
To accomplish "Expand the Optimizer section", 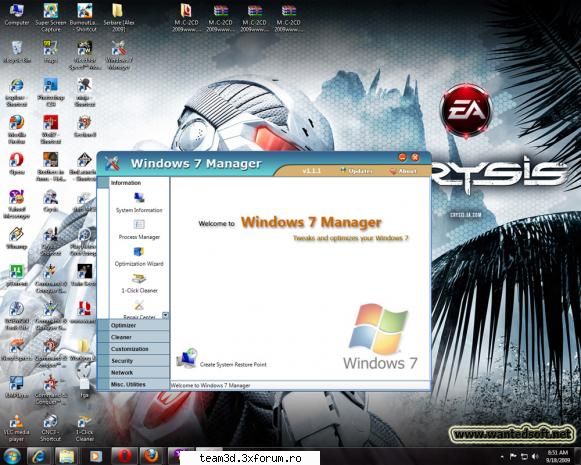I will (x=133, y=325).
